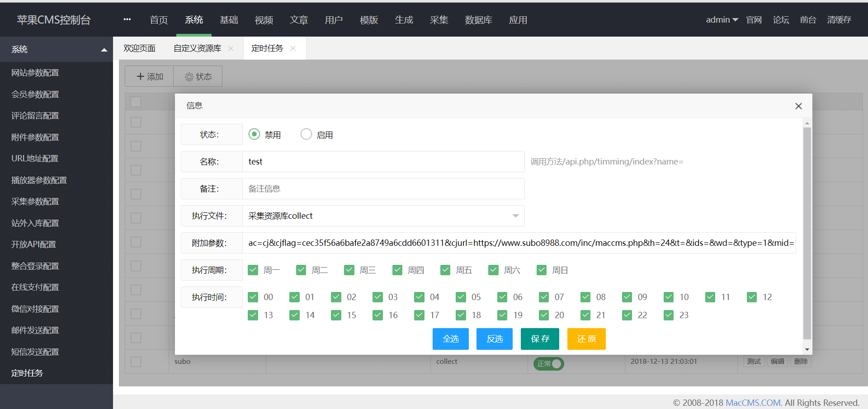
Task: Switch to the 欢迎页面 tab
Action: coord(139,48)
